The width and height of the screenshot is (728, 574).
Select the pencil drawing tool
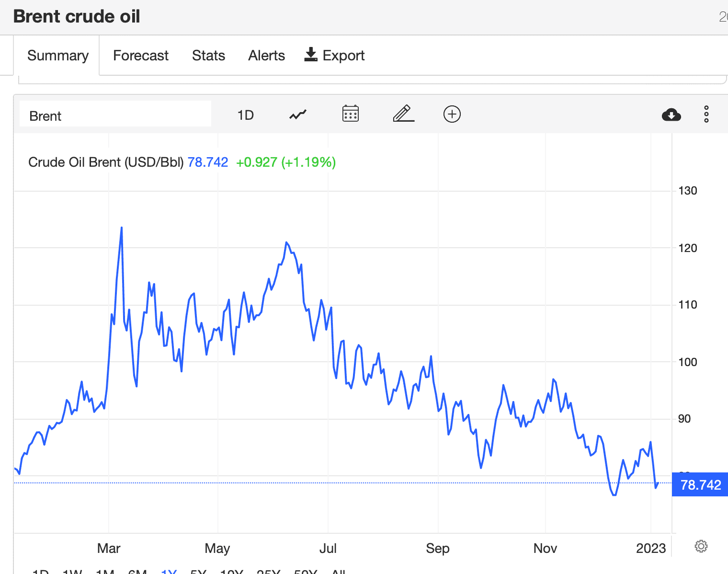[403, 114]
